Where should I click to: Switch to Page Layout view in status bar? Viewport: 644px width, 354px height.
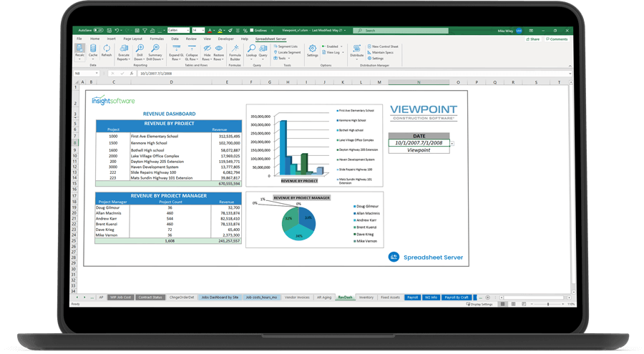click(x=513, y=304)
